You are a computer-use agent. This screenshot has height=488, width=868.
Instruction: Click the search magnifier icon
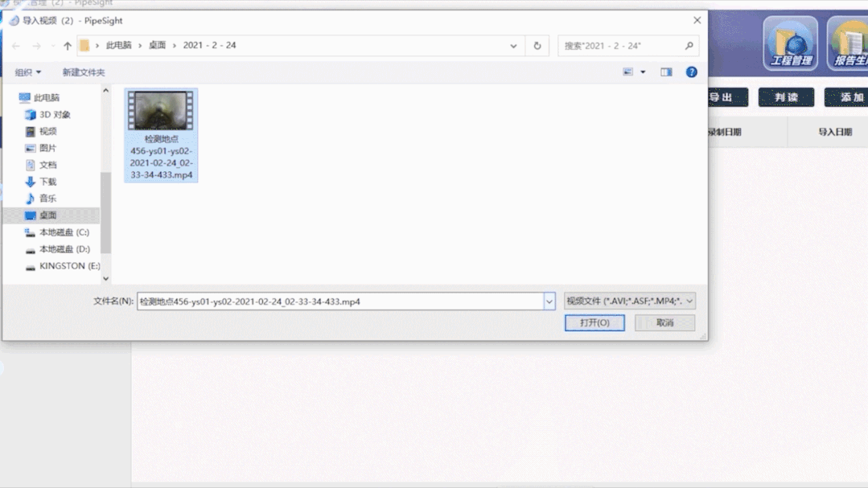(x=689, y=46)
